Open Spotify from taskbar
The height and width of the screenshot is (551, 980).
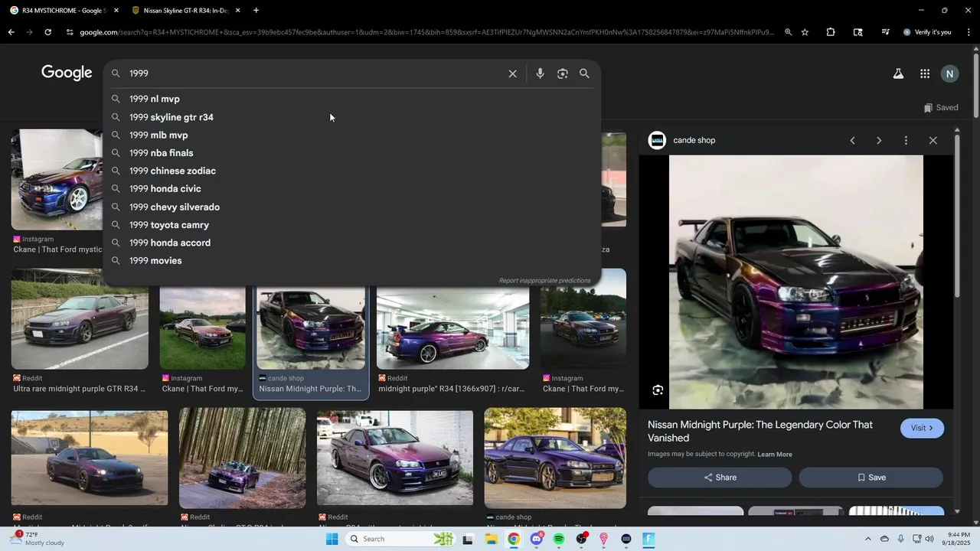[559, 539]
